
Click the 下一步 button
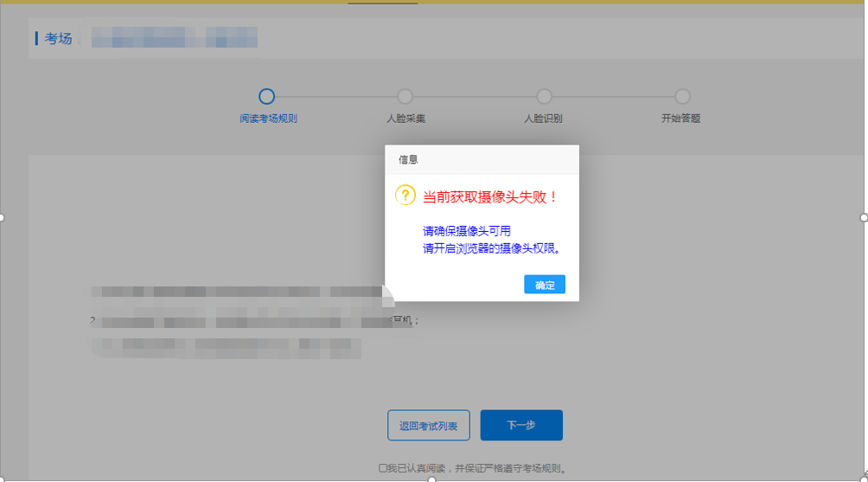[x=521, y=425]
